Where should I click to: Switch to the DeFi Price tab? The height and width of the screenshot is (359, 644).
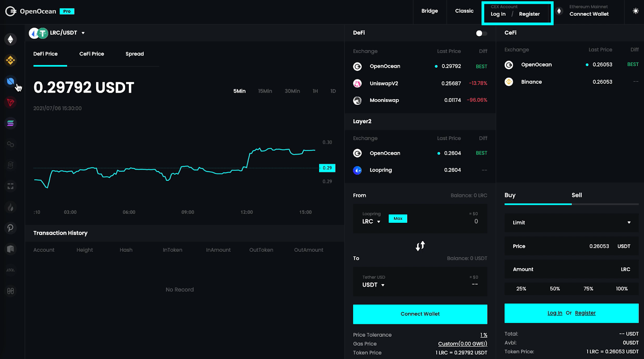45,54
